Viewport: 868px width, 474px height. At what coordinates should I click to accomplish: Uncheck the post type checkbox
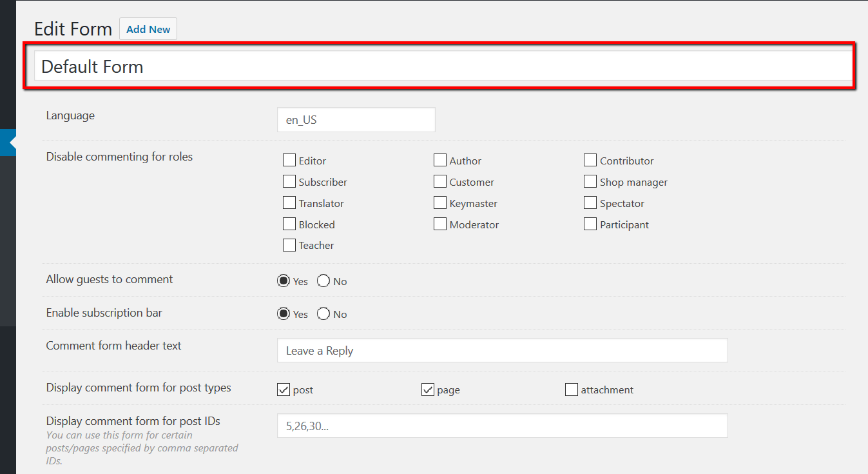(284, 390)
